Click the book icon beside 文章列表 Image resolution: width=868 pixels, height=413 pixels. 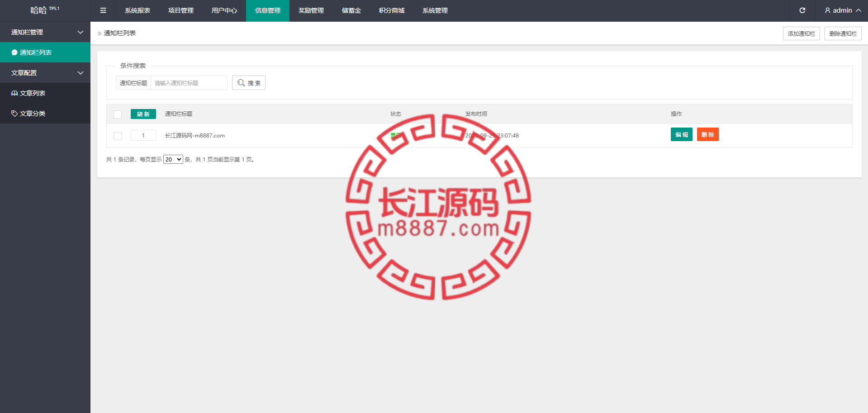[14, 93]
